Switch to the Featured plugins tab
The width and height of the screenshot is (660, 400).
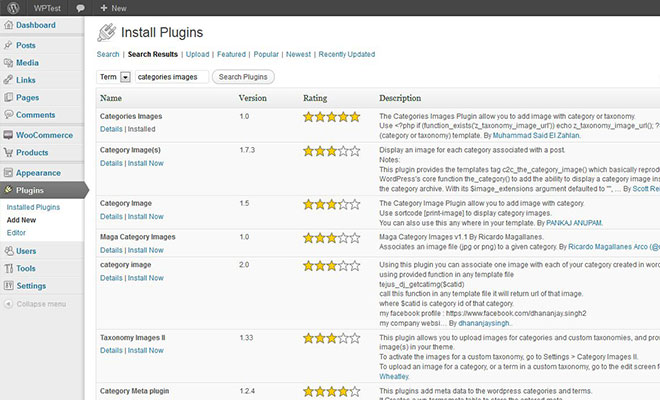pyautogui.click(x=232, y=54)
